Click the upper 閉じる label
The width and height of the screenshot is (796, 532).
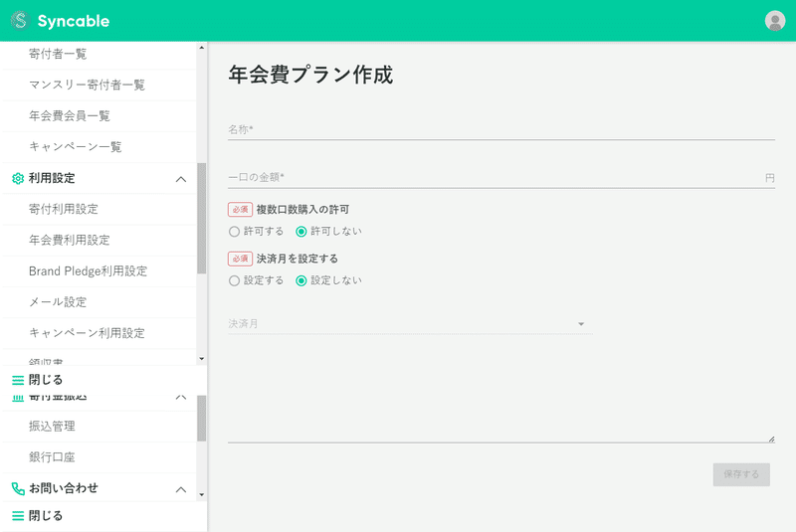[x=46, y=380]
